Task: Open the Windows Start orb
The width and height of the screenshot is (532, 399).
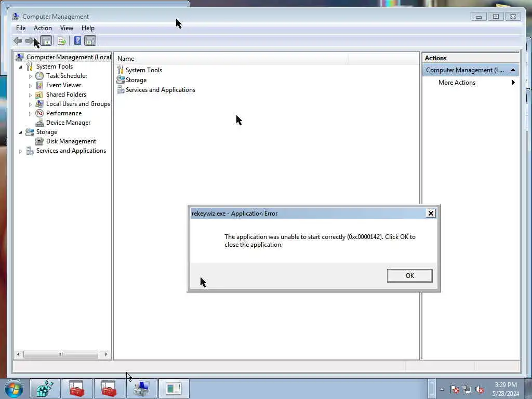Action: [14, 389]
